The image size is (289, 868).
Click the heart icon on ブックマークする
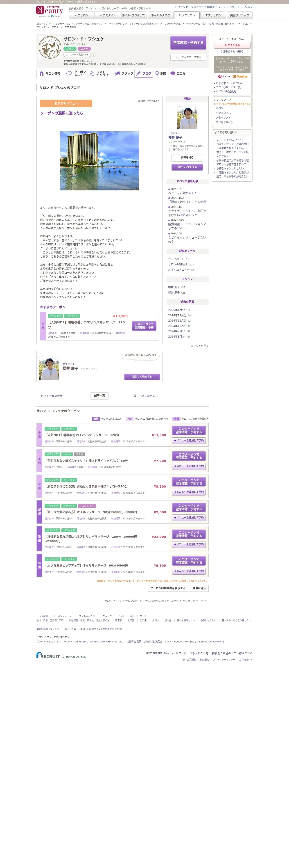pyautogui.click(x=178, y=57)
